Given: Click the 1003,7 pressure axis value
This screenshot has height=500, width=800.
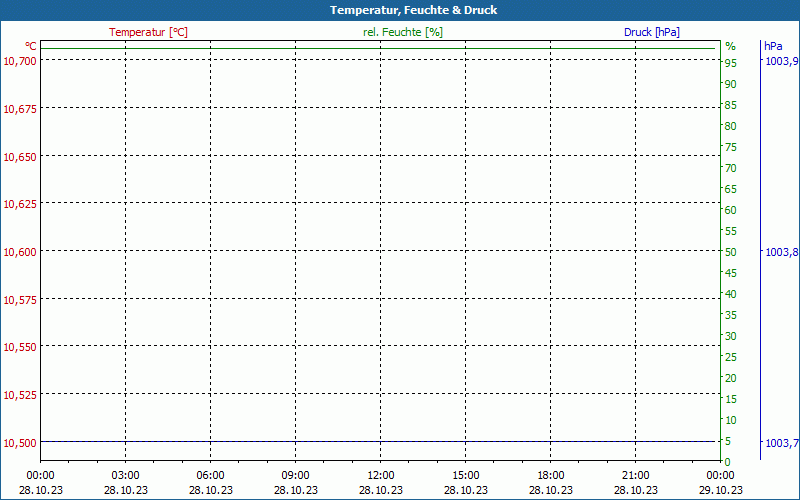Looking at the screenshot, I should pos(782,443).
